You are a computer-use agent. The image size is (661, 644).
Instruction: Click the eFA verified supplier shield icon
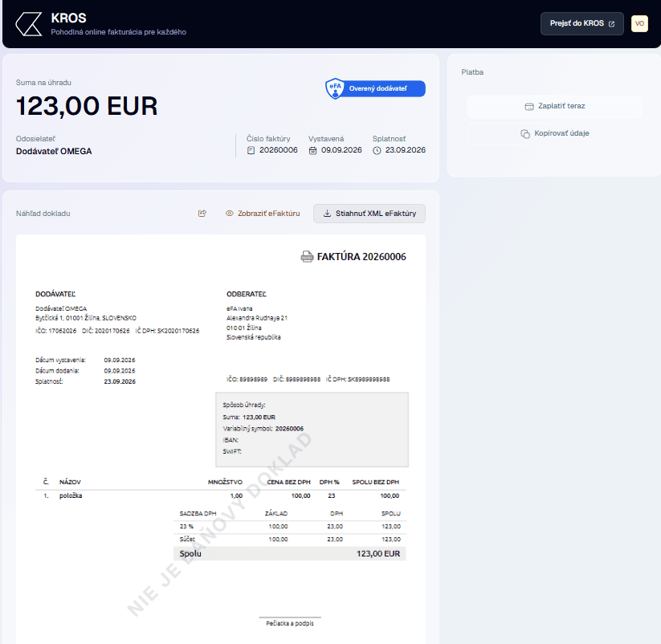tap(335, 88)
